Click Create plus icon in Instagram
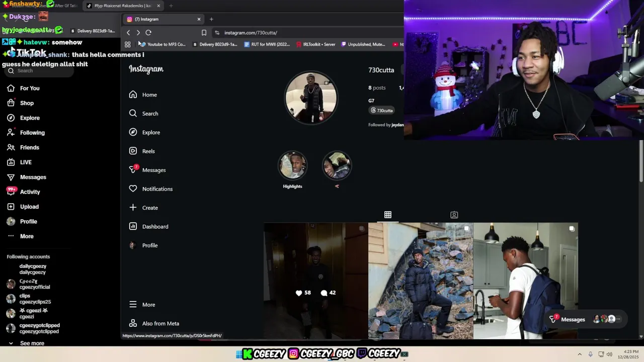The image size is (644, 362). pyautogui.click(x=133, y=208)
